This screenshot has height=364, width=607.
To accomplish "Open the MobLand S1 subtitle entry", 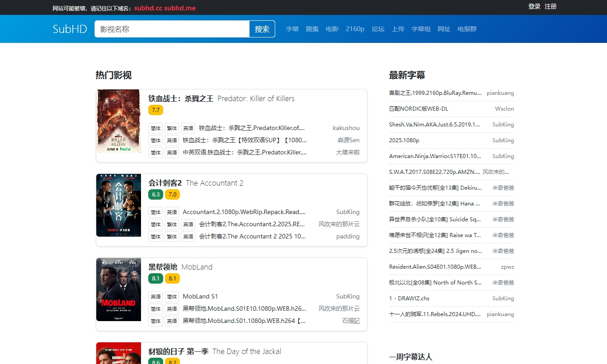I will pyautogui.click(x=200, y=296).
